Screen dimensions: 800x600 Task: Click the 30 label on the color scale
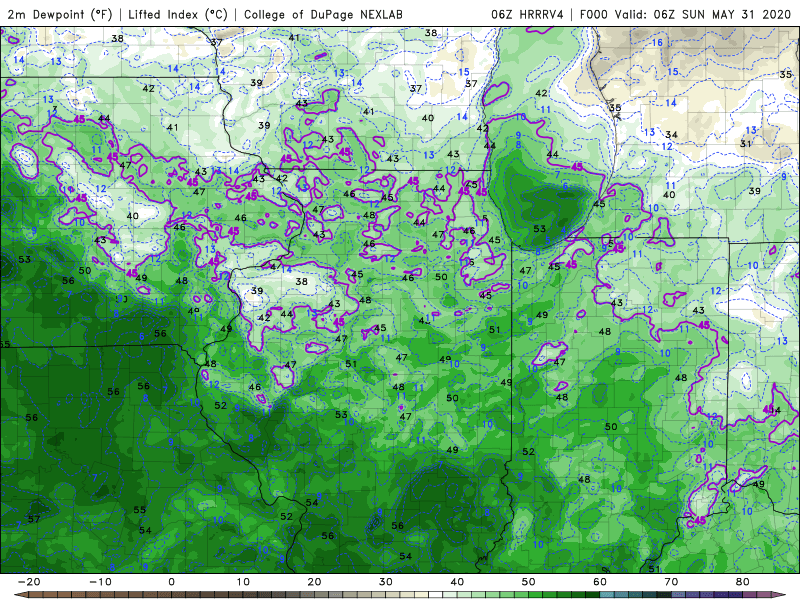click(x=386, y=582)
